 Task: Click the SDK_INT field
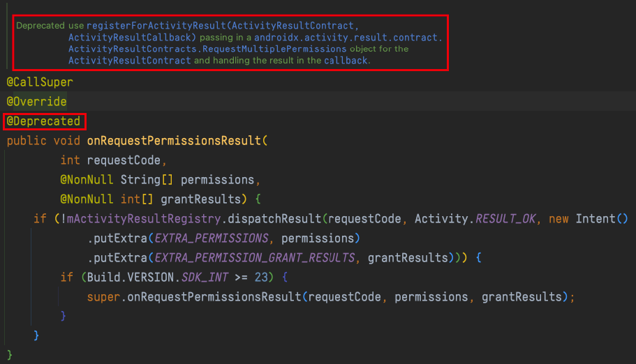pyautogui.click(x=205, y=278)
